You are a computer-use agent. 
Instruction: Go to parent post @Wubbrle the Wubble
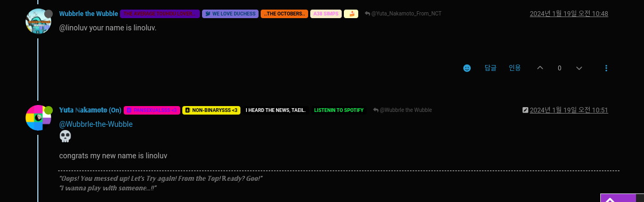[402, 110]
